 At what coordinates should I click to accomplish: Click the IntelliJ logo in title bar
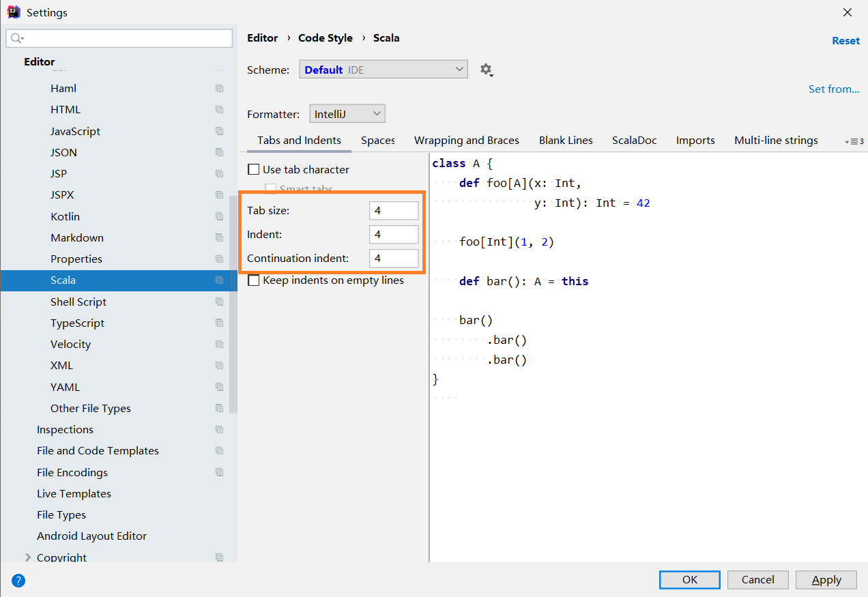click(14, 12)
